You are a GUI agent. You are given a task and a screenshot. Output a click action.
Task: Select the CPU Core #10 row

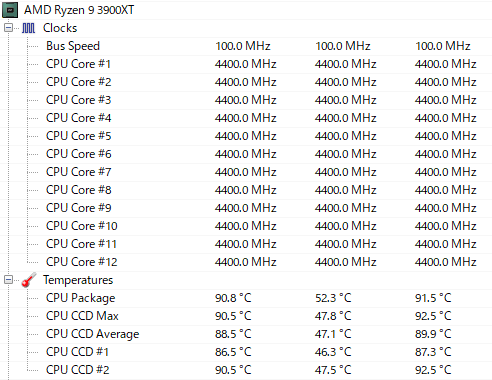246,226
